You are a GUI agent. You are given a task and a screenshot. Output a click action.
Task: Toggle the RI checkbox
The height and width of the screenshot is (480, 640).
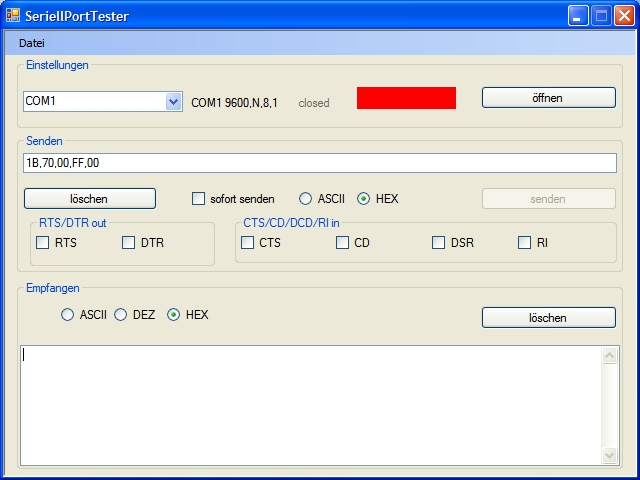coord(524,242)
